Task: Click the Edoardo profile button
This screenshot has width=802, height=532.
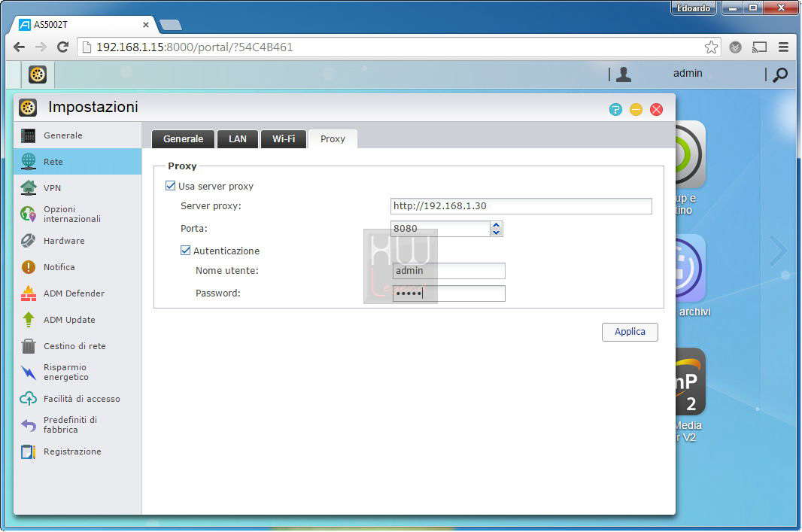Action: point(693,8)
